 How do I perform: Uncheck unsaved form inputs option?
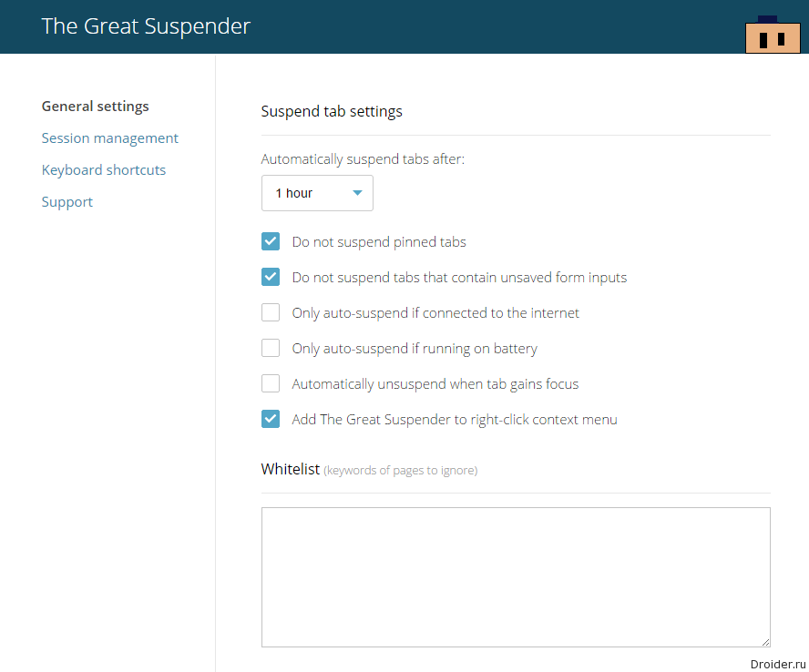tap(271, 277)
